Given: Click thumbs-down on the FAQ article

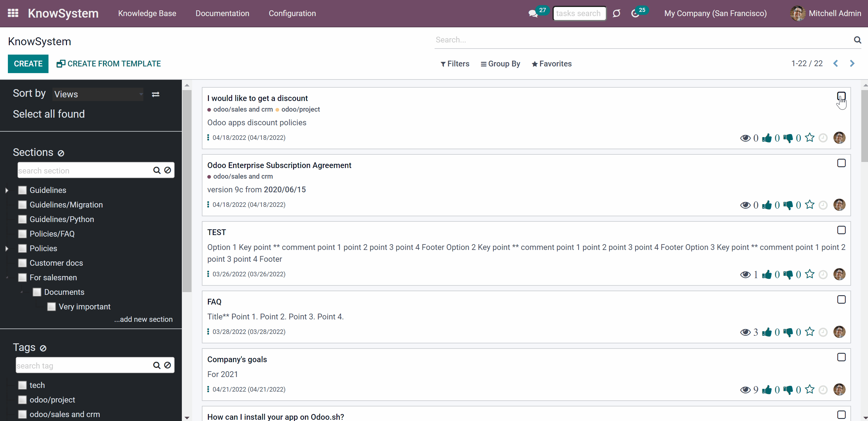Looking at the screenshot, I should point(788,332).
